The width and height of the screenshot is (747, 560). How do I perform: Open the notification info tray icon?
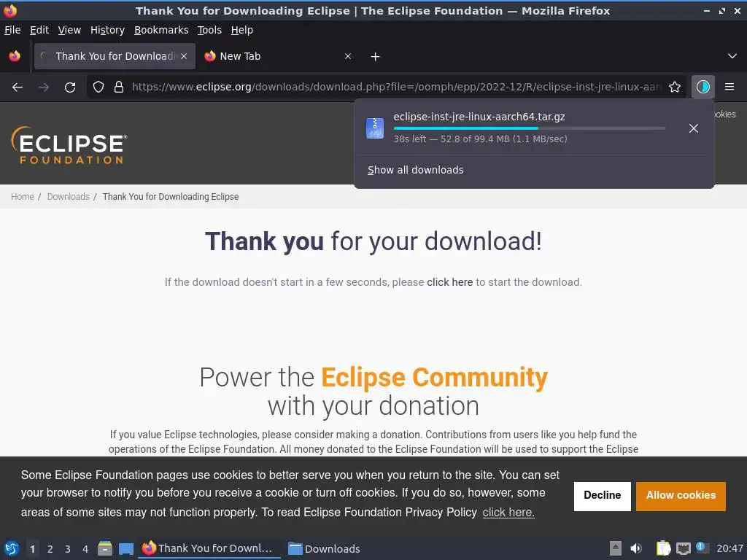[x=701, y=547]
